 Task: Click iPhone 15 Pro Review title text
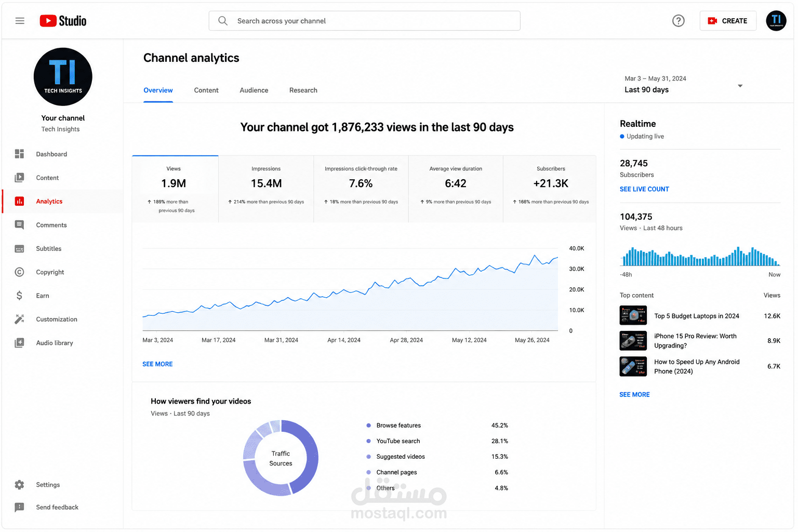coord(695,341)
